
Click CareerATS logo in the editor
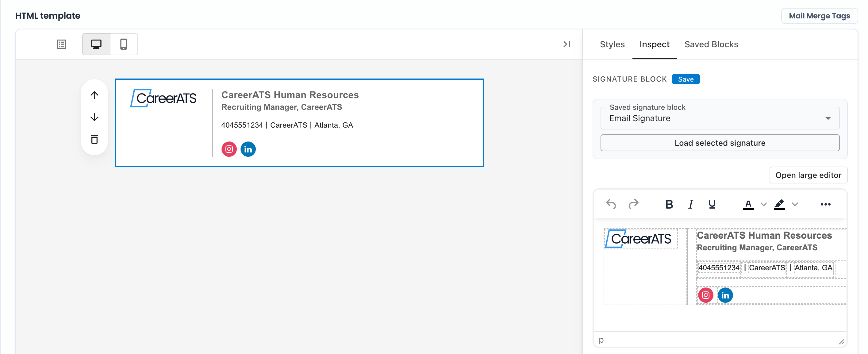pyautogui.click(x=639, y=238)
